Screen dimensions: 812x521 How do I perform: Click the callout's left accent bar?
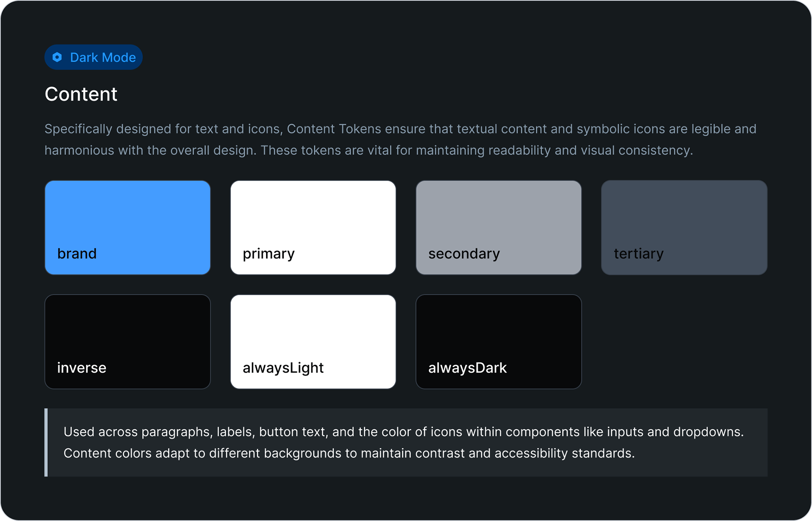point(46,442)
